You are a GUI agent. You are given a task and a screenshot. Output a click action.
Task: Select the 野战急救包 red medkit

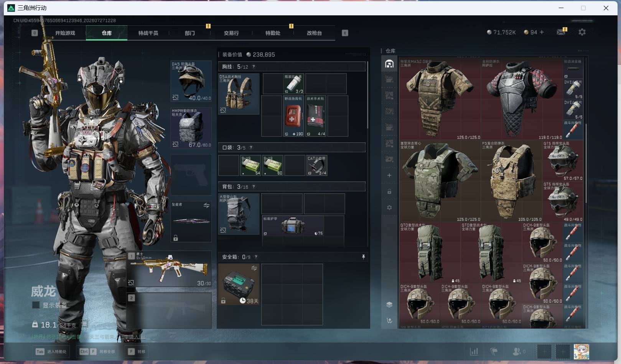pyautogui.click(x=293, y=116)
